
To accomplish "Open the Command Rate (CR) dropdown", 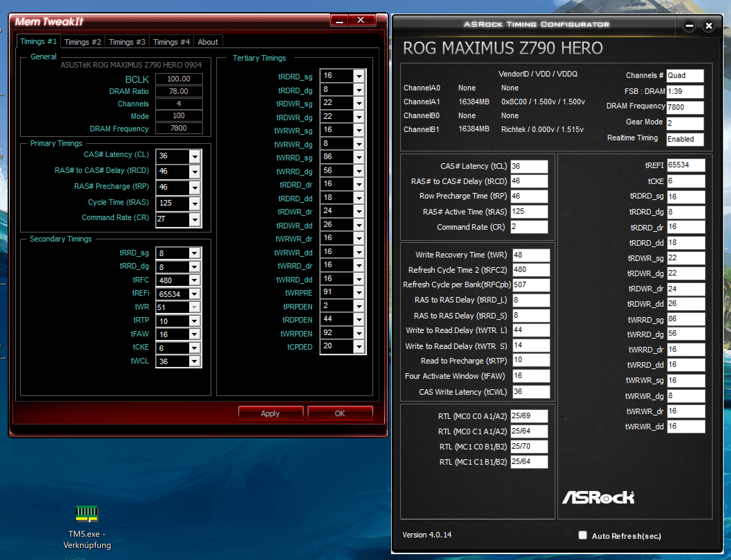I will pos(195,220).
